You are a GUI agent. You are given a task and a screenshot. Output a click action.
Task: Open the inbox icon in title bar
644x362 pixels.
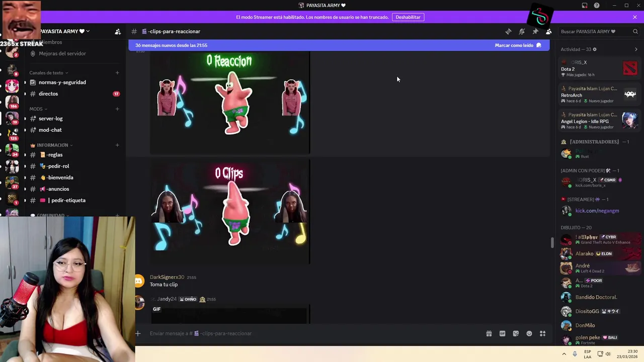585,6
